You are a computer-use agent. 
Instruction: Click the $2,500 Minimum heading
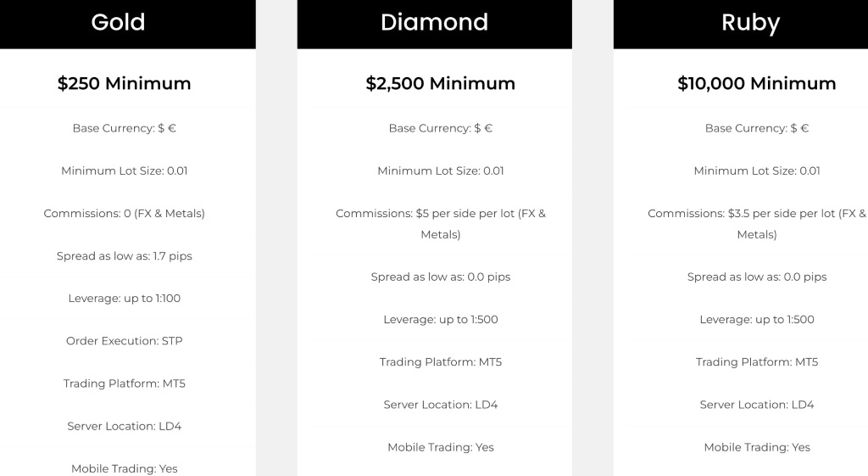(441, 83)
